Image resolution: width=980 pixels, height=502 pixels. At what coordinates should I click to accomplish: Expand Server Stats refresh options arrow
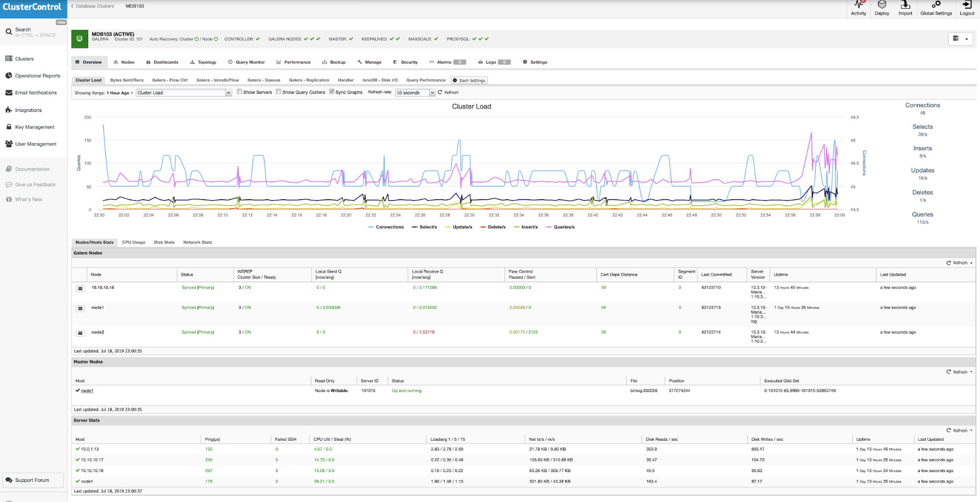[971, 430]
